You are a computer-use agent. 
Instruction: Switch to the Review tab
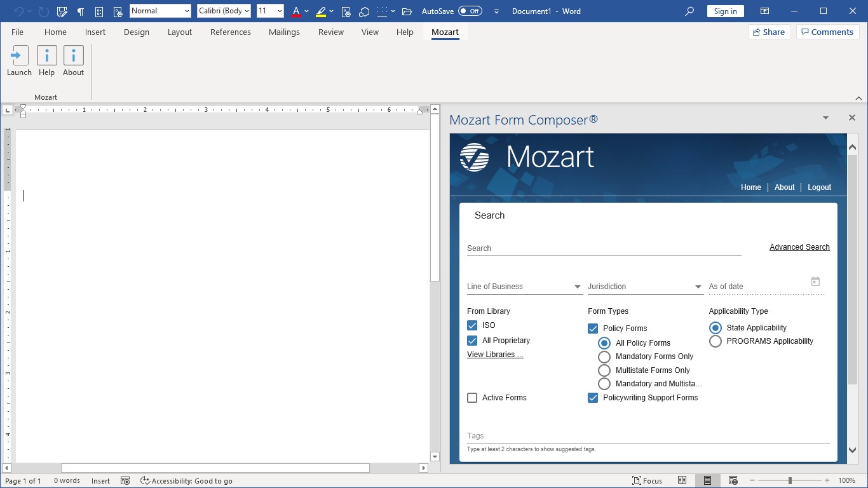[331, 32]
